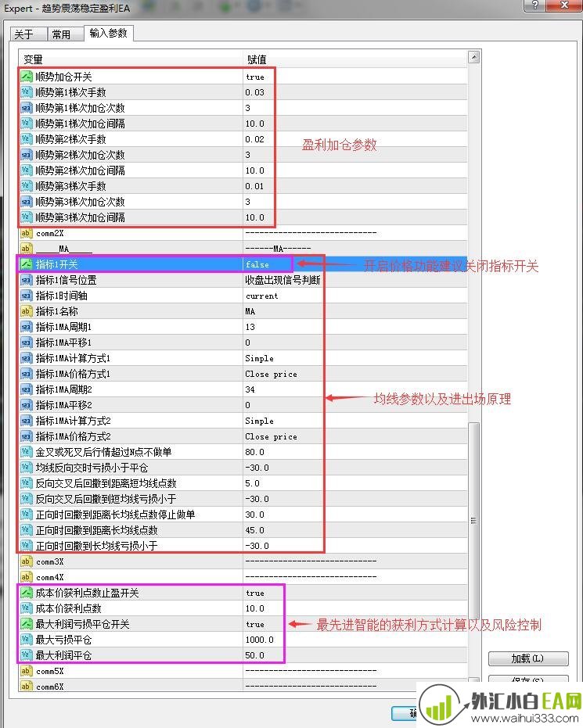The width and height of the screenshot is (583, 728).
Task: Select the 指标1MA平移1 row label
Action: click(63, 342)
